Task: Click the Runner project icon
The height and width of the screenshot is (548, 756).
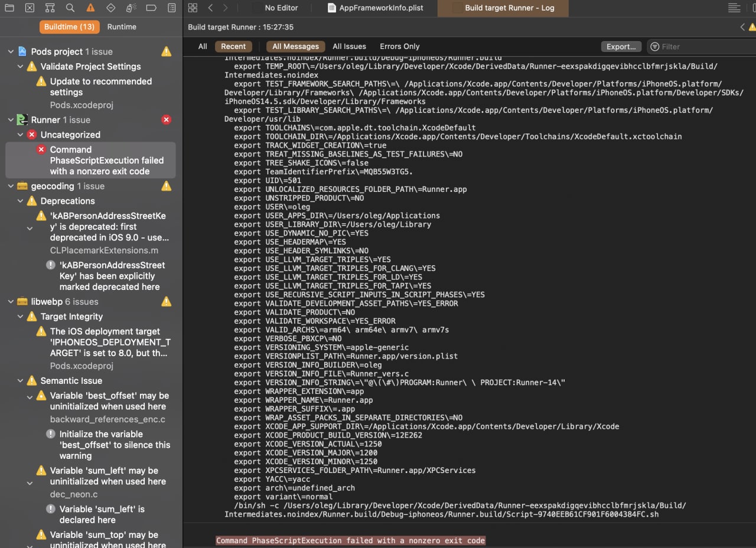Action: (x=22, y=120)
